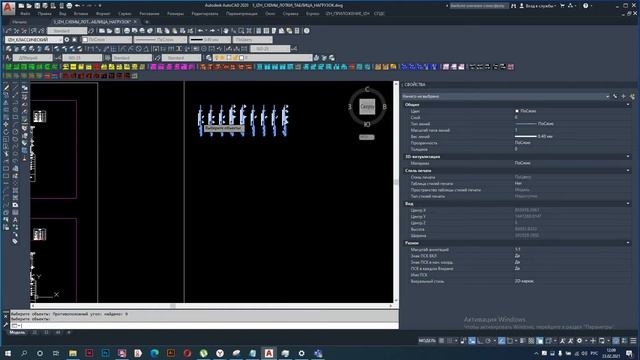Open the text style dropdown in Styles toolbar

click(33, 58)
